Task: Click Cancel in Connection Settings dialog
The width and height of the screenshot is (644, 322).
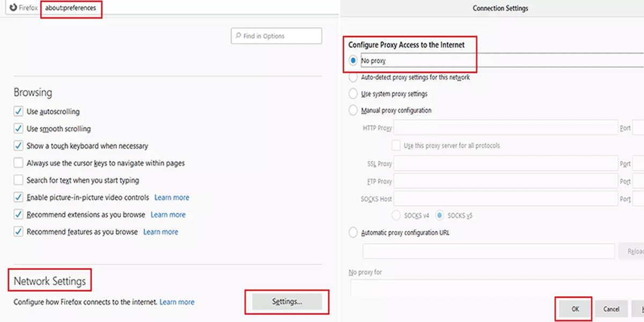Action: point(611,309)
